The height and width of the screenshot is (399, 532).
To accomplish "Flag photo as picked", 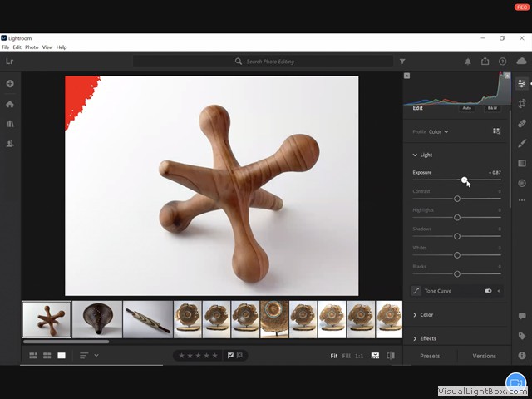I will tap(230, 356).
